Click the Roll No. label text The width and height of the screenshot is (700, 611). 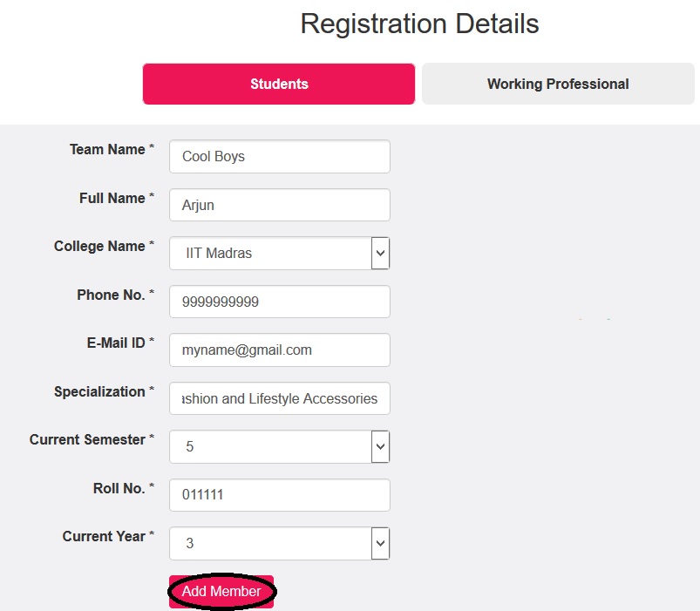pyautogui.click(x=119, y=489)
